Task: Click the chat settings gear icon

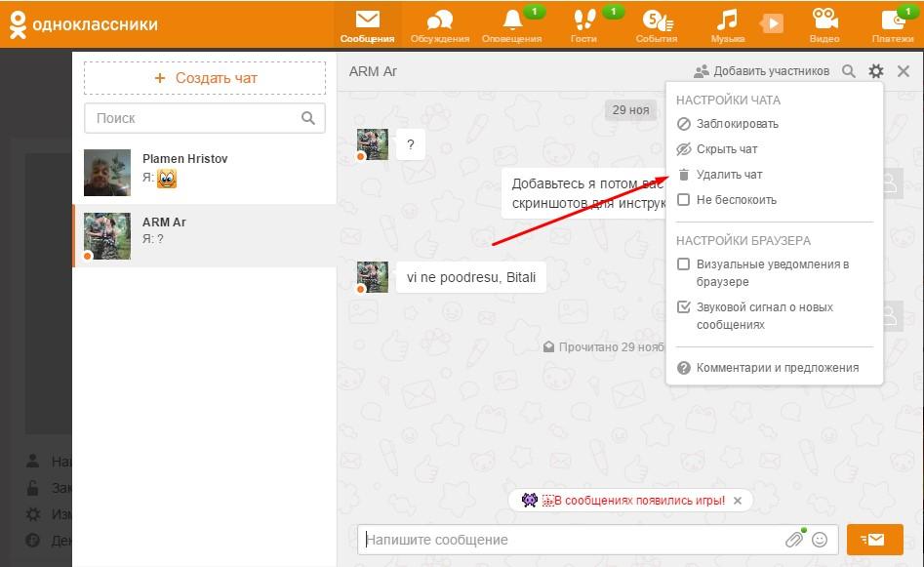Action: coord(876,71)
